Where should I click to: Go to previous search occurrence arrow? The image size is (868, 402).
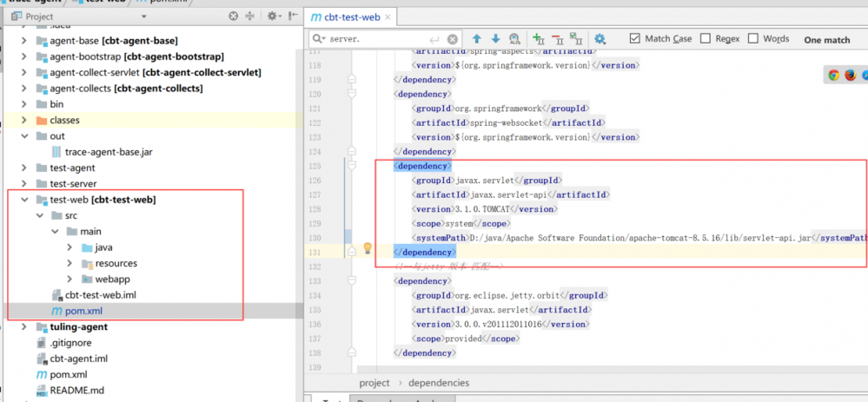[x=476, y=39]
